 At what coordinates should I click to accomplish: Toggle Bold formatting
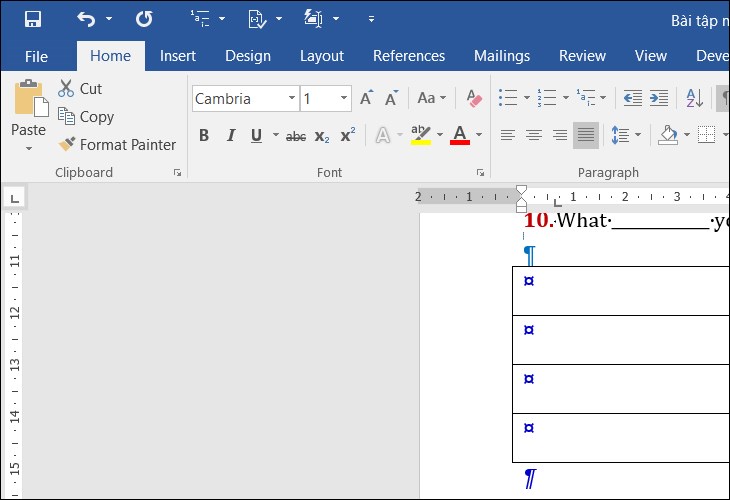[204, 136]
